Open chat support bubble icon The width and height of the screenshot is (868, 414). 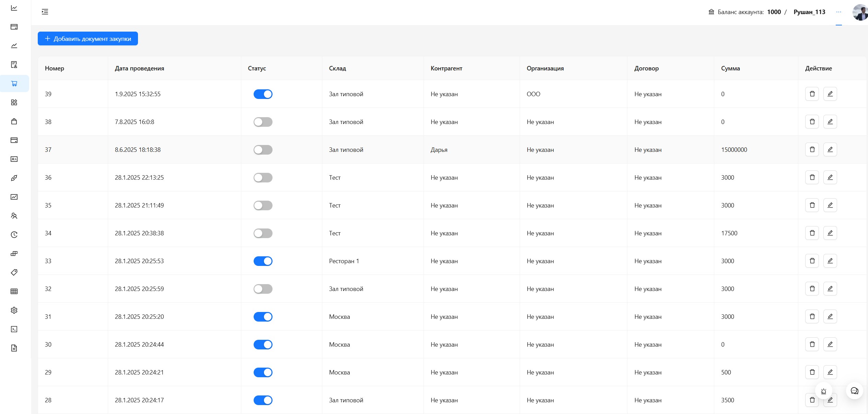854,391
